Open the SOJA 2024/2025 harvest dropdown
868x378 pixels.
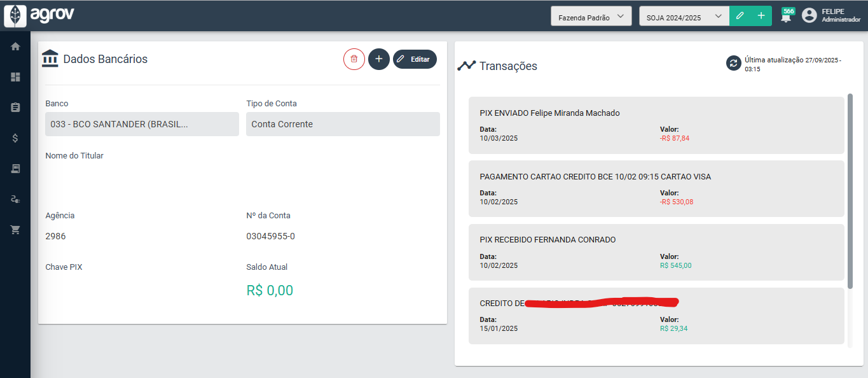684,15
